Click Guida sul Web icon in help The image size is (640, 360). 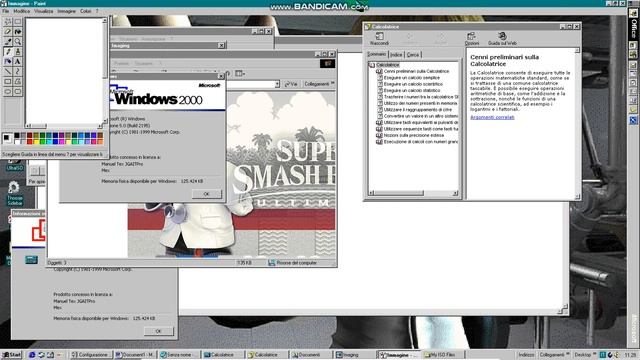502,39
